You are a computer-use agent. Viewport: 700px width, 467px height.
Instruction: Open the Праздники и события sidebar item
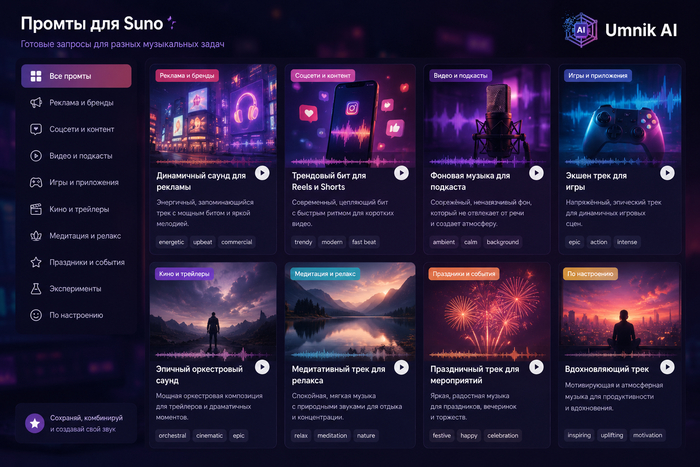76,262
